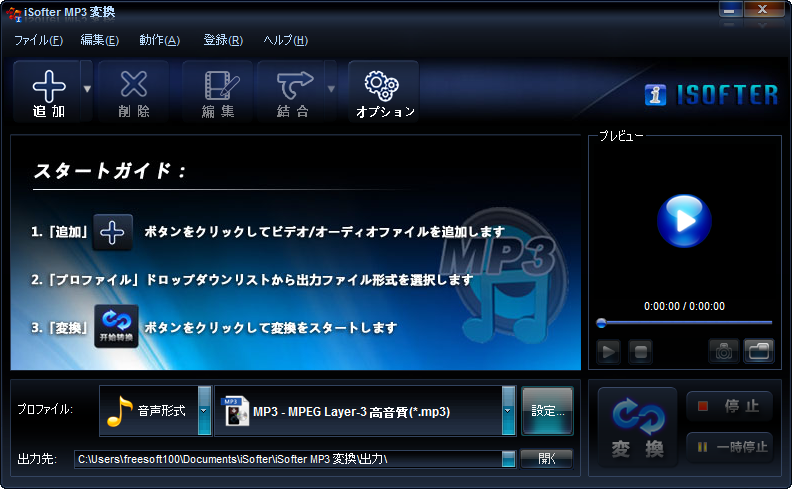Click the small stop button under preview
Image resolution: width=792 pixels, height=489 pixels.
[640, 351]
